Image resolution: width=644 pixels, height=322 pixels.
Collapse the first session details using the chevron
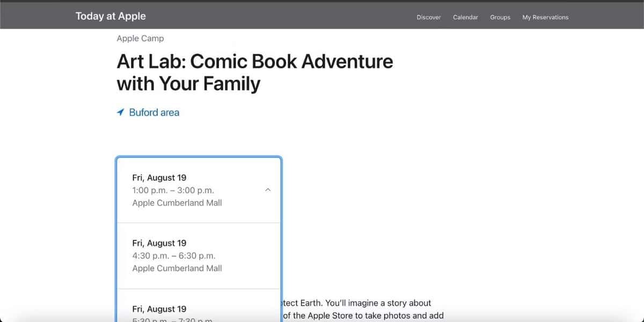click(268, 190)
